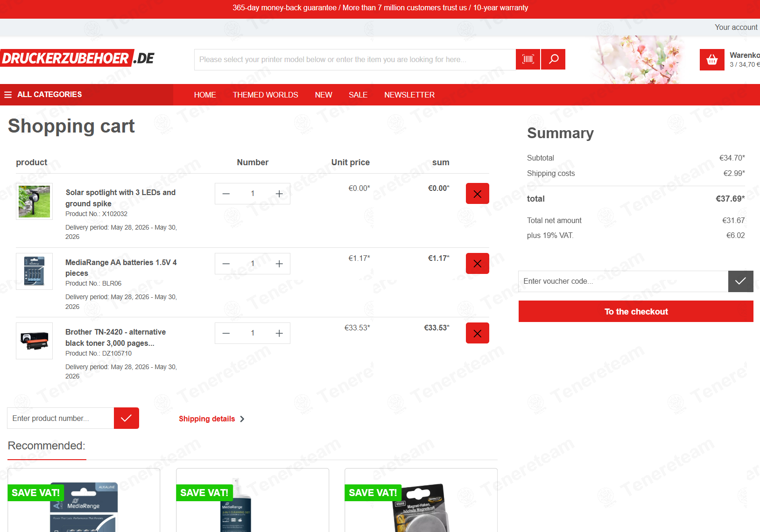This screenshot has width=760, height=532.
Task: Click the Druckerzubehoer.de logo
Action: click(77, 58)
